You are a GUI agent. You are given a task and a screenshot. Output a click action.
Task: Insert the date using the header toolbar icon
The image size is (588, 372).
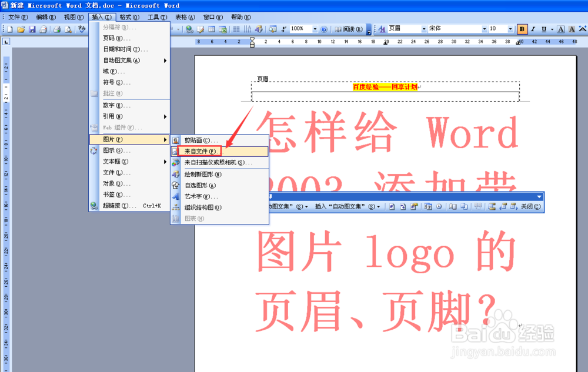427,206
